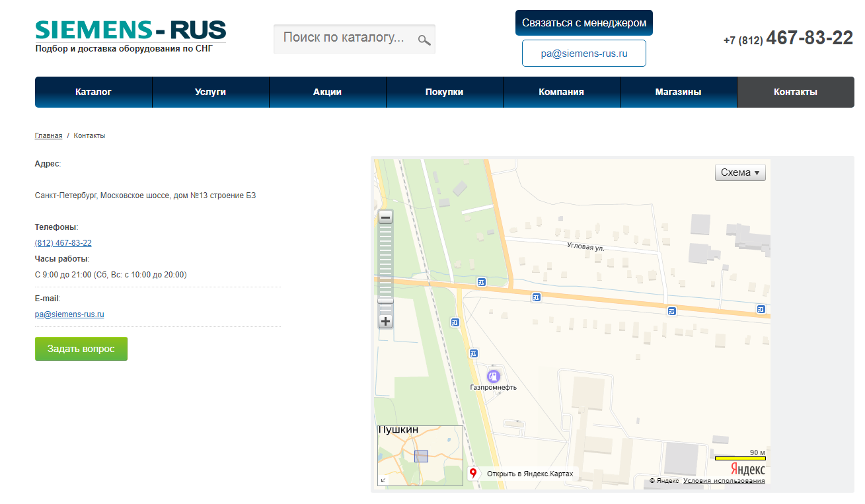Click the Yandex logo on map

748,469
